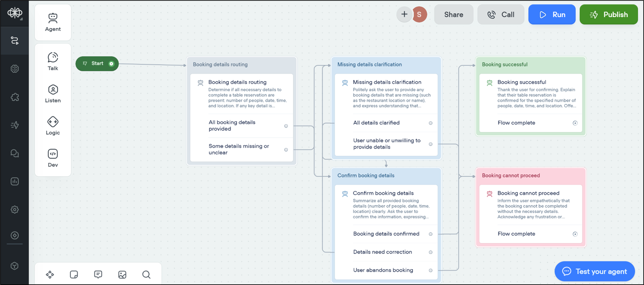Open the Share dialog
The image size is (644, 285).
(454, 15)
